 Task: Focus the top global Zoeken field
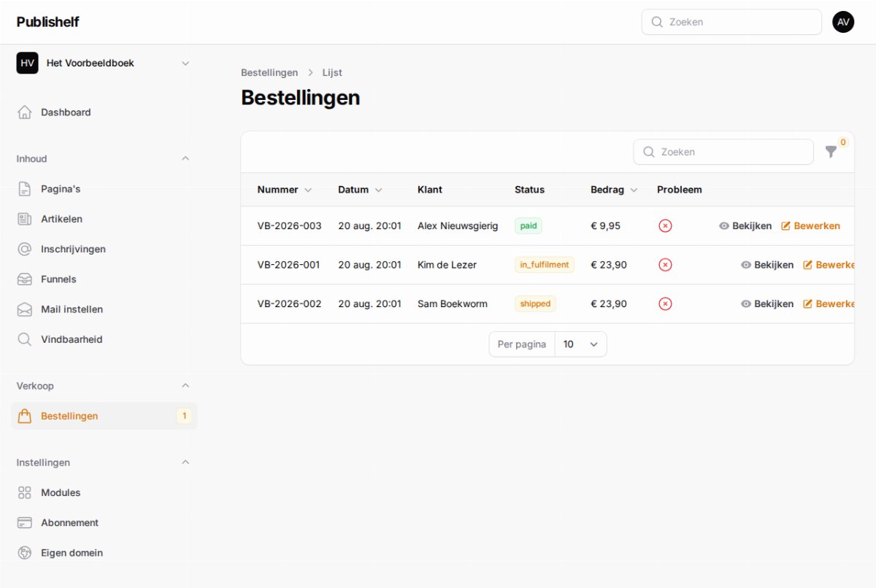pyautogui.click(x=731, y=22)
